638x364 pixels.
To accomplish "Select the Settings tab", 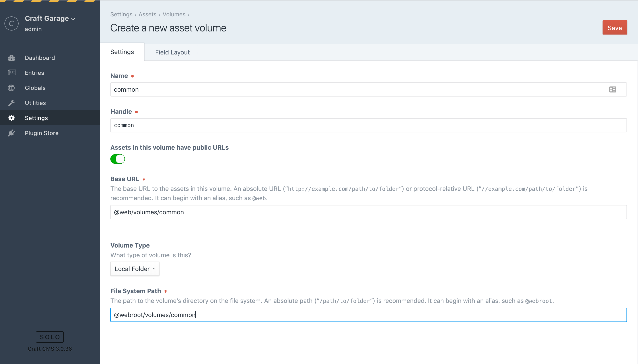I will pos(122,52).
